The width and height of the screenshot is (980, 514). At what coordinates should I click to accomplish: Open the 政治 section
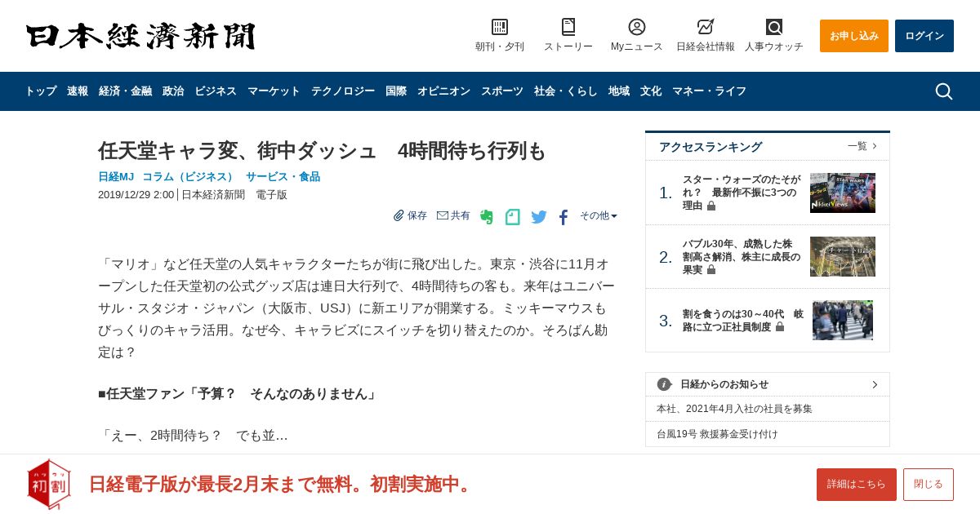coord(173,91)
